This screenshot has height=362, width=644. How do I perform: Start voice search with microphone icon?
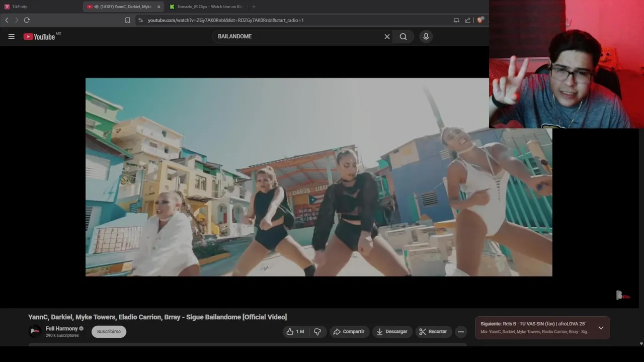(426, 36)
